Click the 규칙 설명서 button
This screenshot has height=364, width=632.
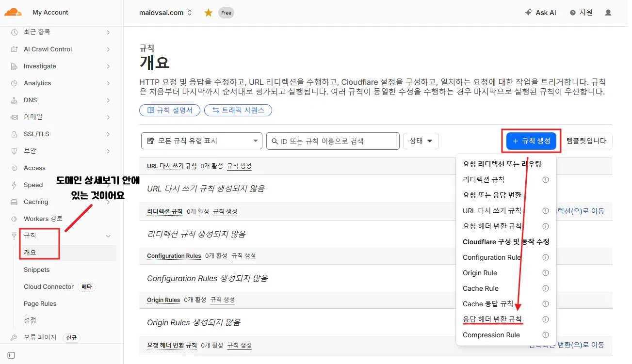click(x=170, y=110)
